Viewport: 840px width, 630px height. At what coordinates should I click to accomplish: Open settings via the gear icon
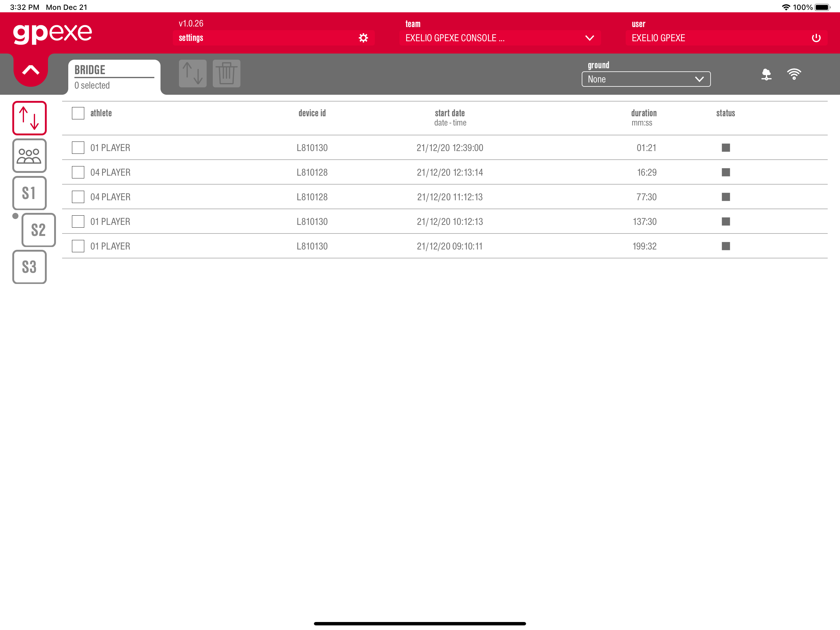(x=363, y=38)
